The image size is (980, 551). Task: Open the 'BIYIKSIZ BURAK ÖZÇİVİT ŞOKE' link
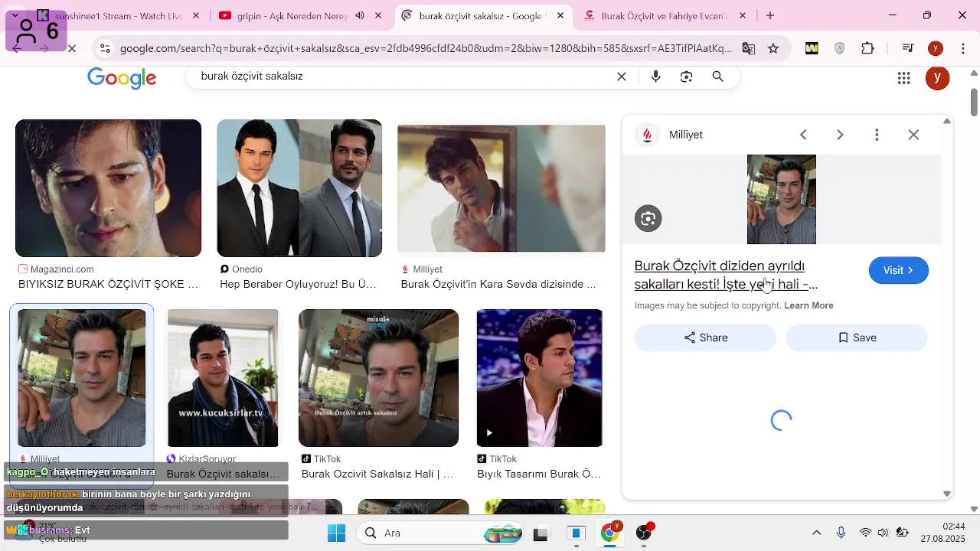point(108,284)
